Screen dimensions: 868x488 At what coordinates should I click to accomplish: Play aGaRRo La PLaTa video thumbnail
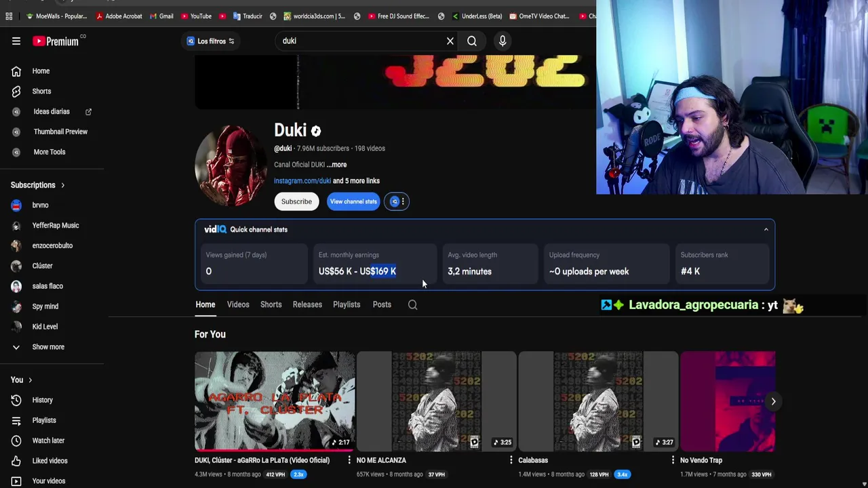pyautogui.click(x=275, y=401)
